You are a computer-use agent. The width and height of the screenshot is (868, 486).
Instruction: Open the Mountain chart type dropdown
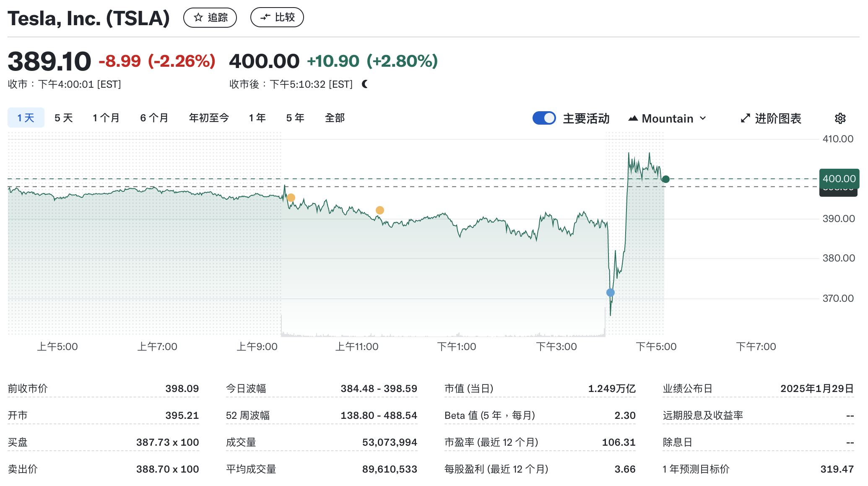point(667,118)
